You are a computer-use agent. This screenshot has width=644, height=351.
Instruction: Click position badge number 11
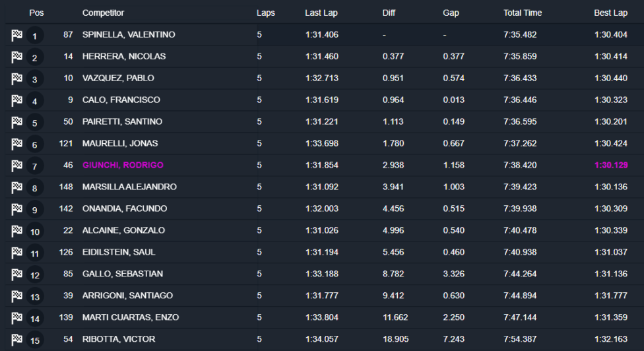tap(35, 253)
